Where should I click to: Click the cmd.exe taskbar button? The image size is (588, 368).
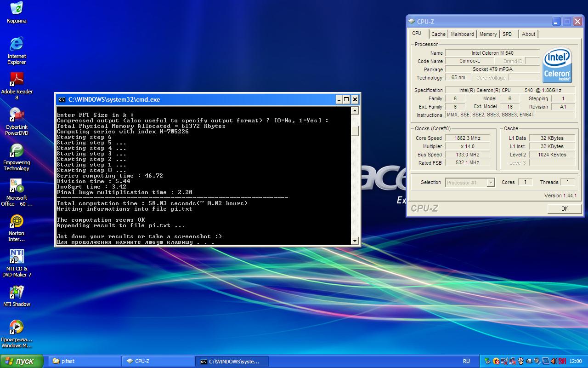coord(232,361)
